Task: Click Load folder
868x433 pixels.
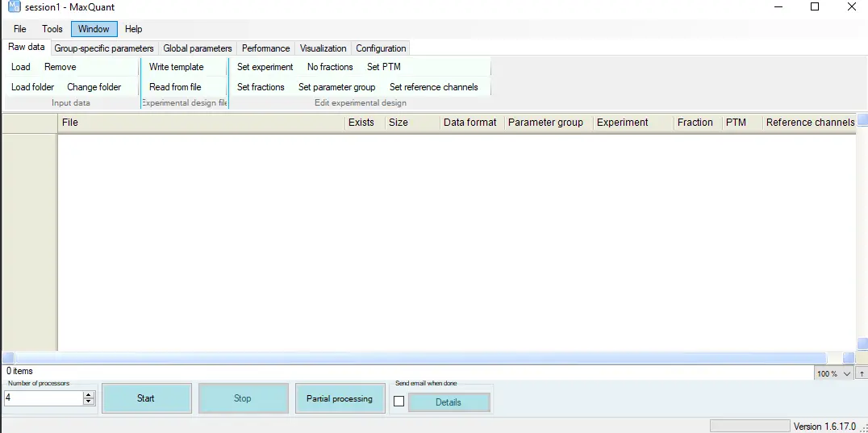Action: coord(32,87)
